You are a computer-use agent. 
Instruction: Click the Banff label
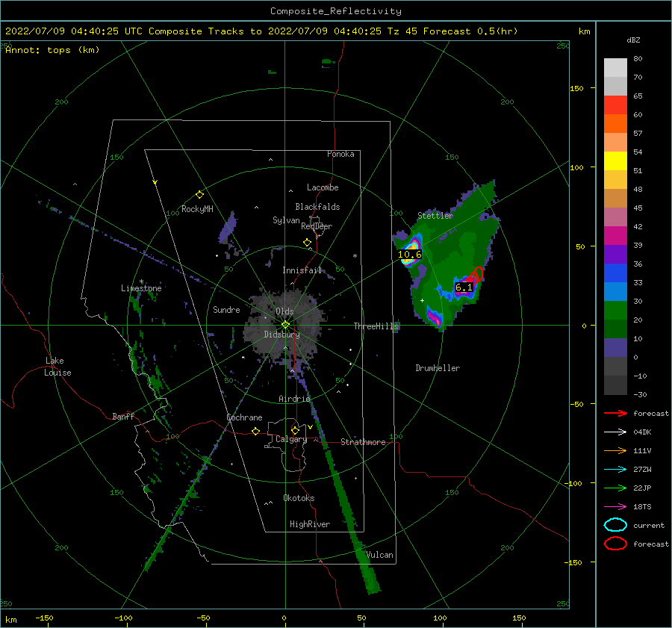tap(123, 416)
